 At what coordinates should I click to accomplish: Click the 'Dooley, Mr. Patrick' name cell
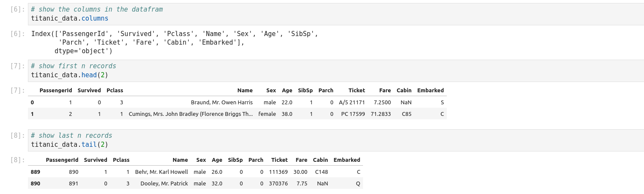[x=164, y=184]
